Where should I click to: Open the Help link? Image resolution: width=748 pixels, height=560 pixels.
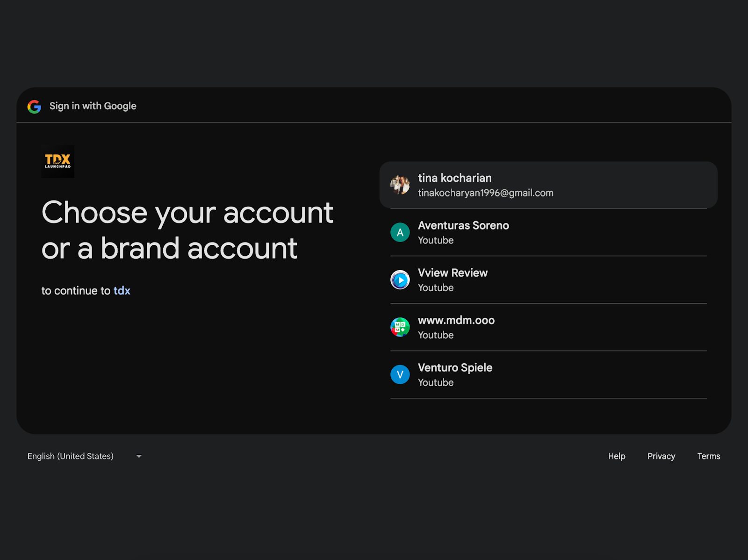coord(617,456)
